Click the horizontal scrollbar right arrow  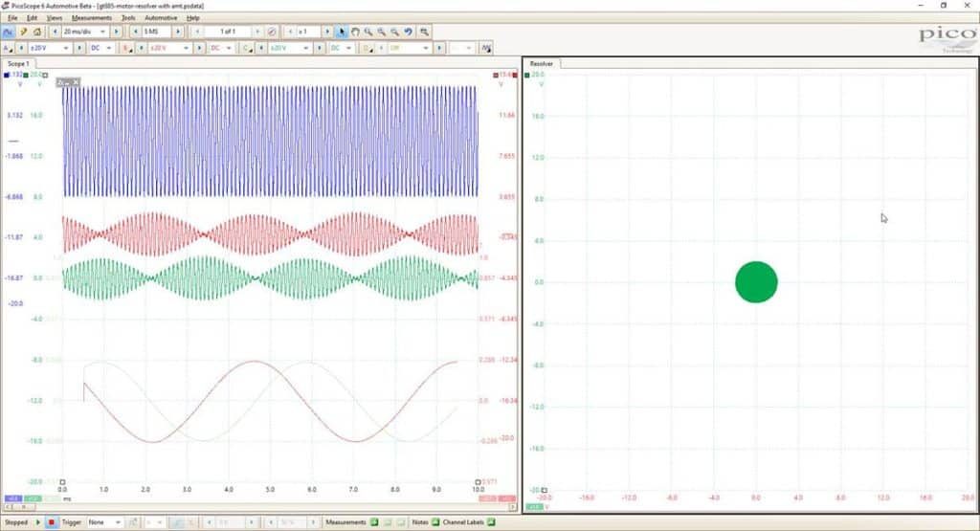[513, 507]
